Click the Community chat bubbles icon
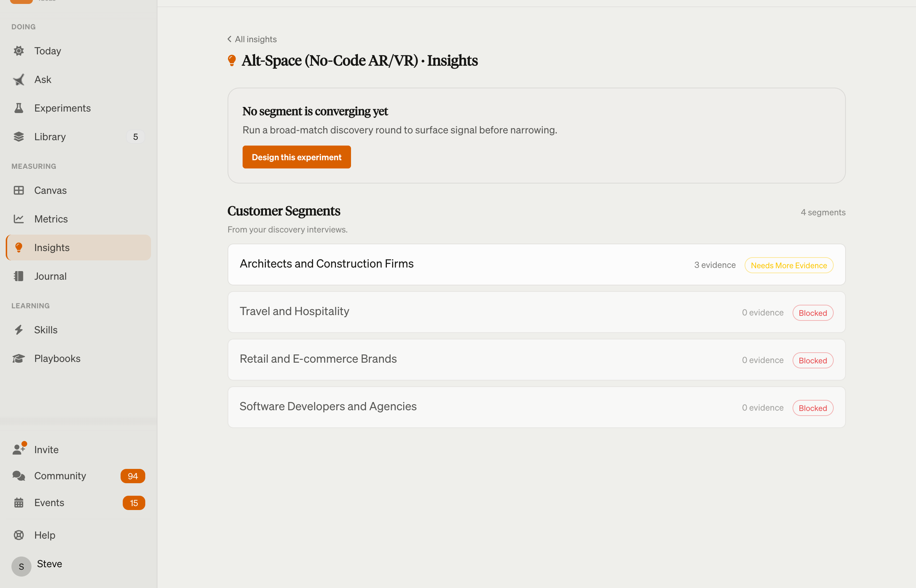This screenshot has width=916, height=588. point(19,476)
